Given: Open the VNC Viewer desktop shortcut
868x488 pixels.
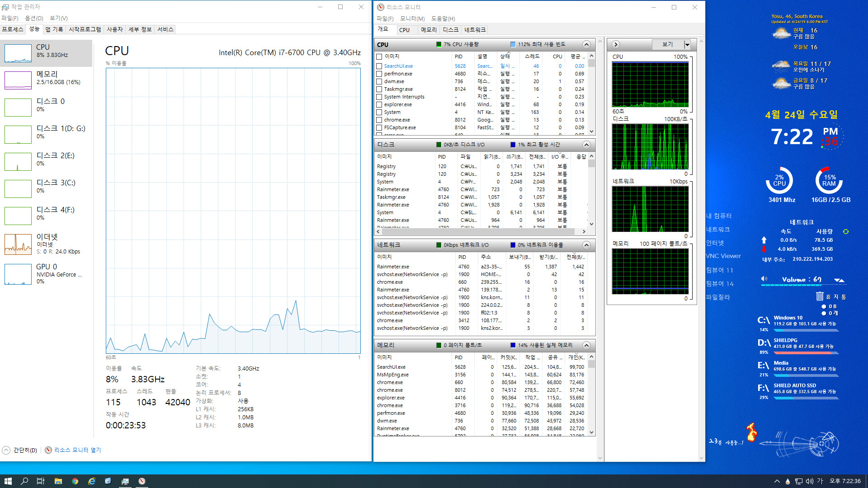Looking at the screenshot, I should pyautogui.click(x=723, y=256).
